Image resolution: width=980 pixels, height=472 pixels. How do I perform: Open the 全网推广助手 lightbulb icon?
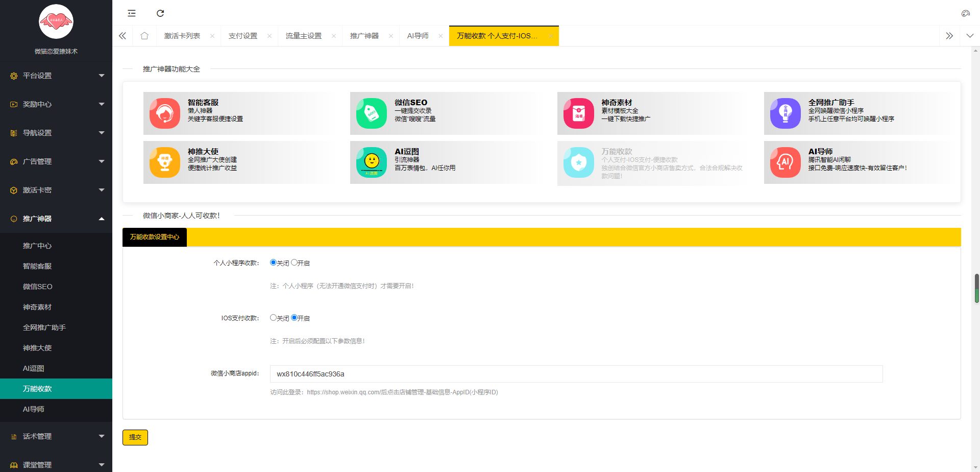(x=786, y=113)
